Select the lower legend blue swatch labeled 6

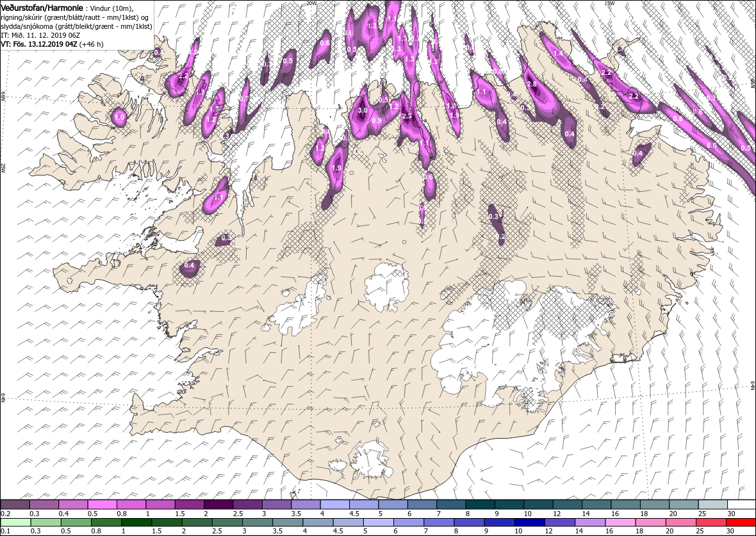(x=408, y=523)
